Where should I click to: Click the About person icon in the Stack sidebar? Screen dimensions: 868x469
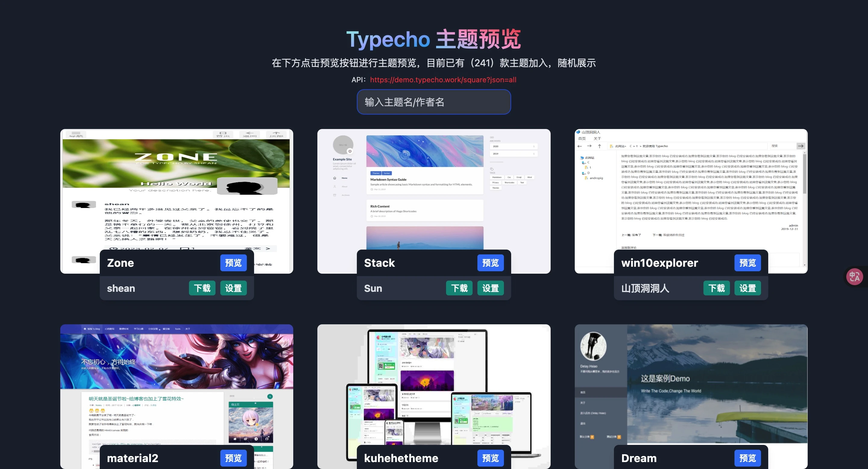tap(335, 187)
